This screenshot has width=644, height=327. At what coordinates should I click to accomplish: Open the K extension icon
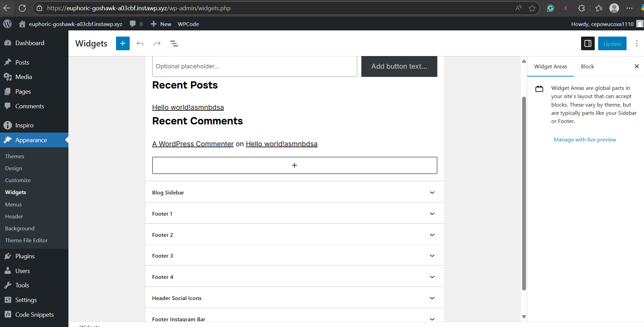click(x=566, y=8)
